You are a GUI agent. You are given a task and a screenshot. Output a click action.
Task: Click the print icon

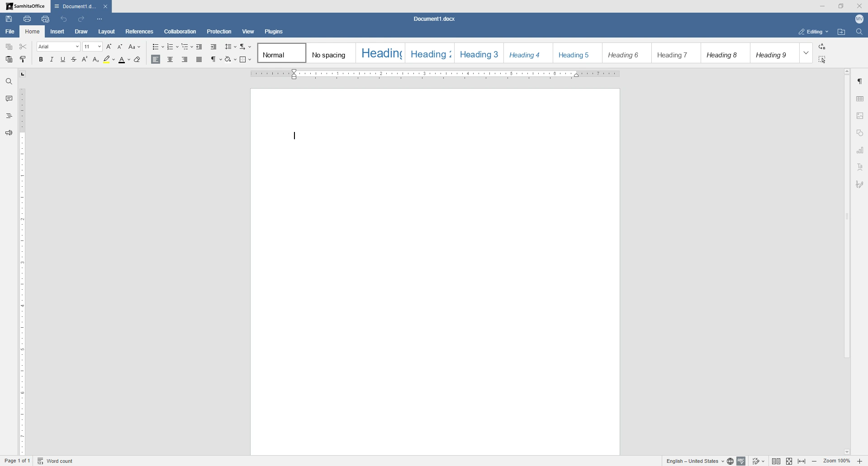(27, 19)
